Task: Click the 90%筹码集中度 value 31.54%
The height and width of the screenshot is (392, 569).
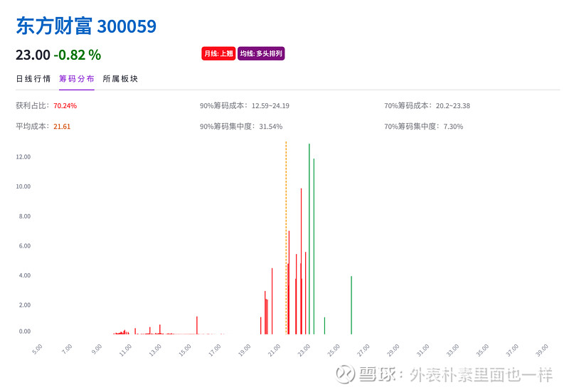Action: coord(271,127)
